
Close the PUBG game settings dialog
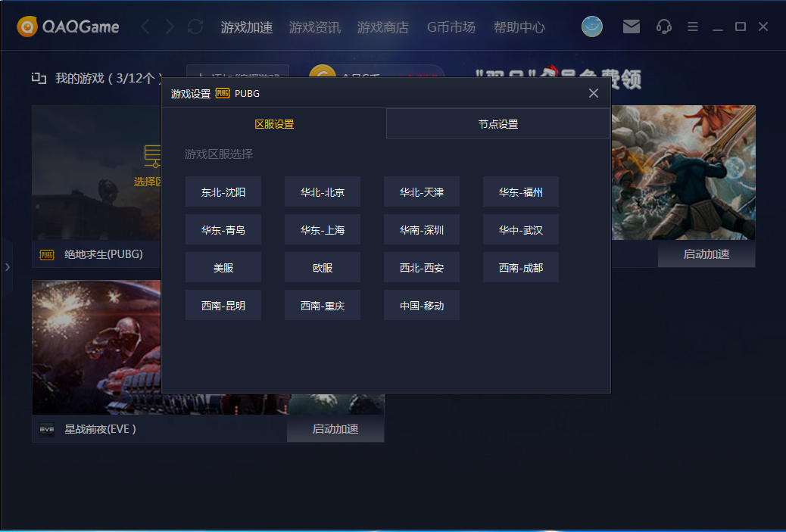594,93
